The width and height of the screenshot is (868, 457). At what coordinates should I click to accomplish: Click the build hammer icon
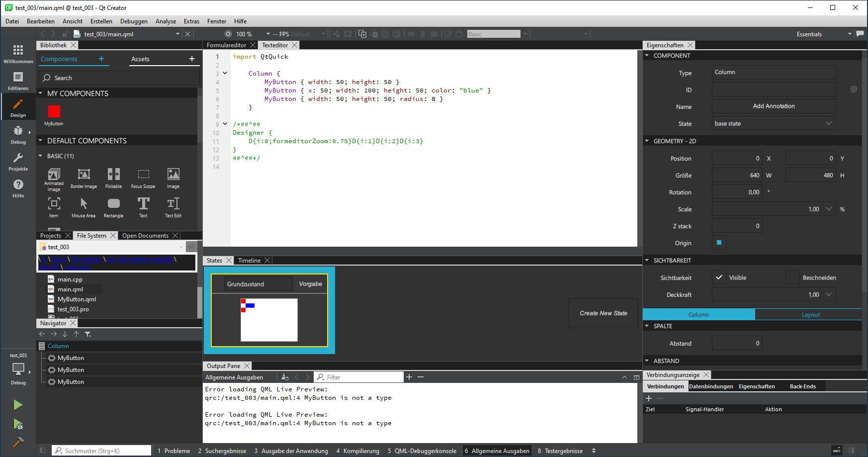pos(18,442)
